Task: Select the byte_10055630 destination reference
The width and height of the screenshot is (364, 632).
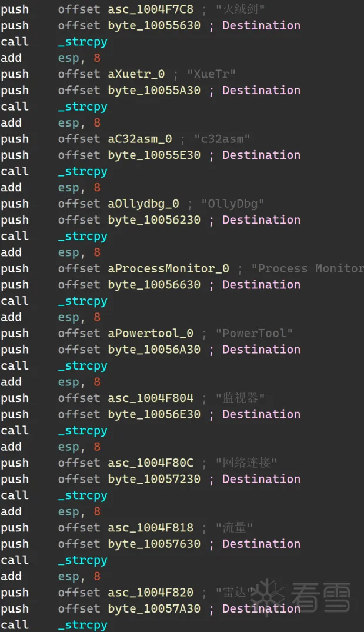Action: click(x=154, y=25)
